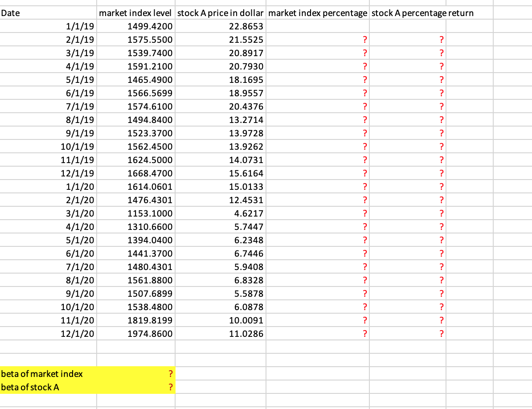Select the stock price 13.9728
Image resolution: width=532 pixels, height=409 pixels.
click(221, 133)
